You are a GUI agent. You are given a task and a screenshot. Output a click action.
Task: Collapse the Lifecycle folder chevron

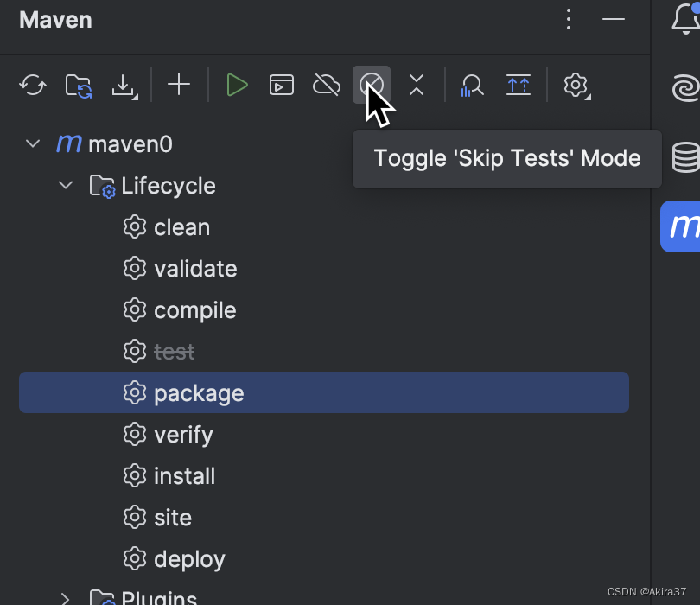66,185
